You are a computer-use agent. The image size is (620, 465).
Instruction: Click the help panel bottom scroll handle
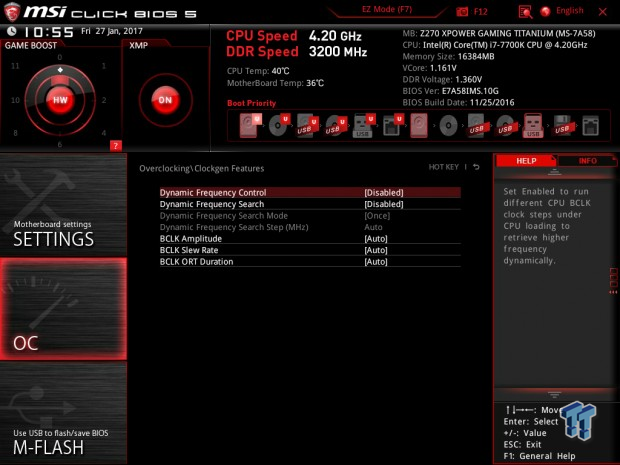(x=554, y=395)
